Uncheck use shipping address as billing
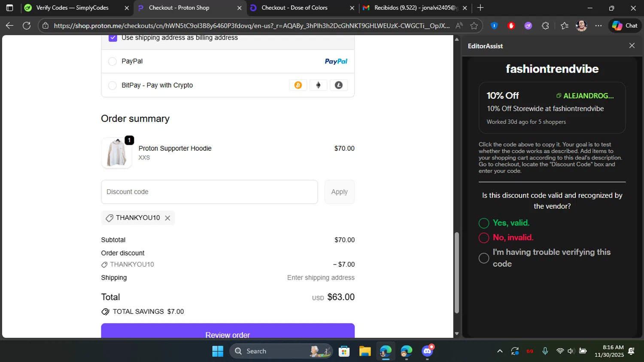This screenshot has width=644, height=362. pos(113,38)
